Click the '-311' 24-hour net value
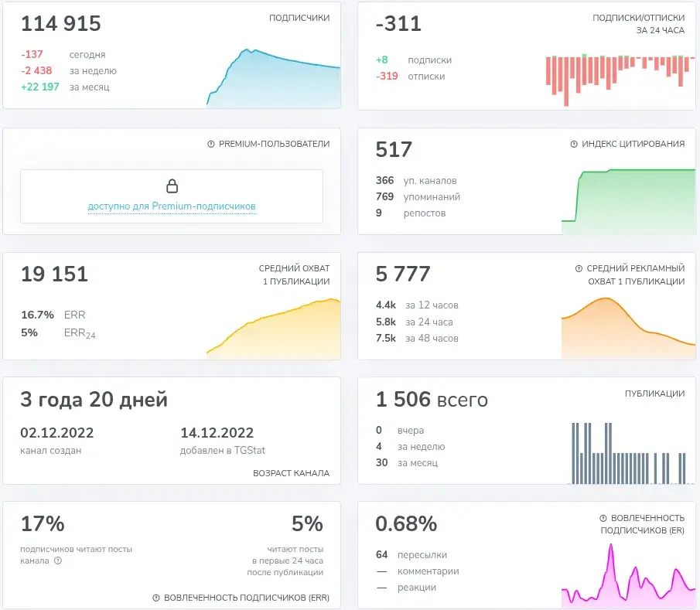700x610 pixels. [398, 24]
